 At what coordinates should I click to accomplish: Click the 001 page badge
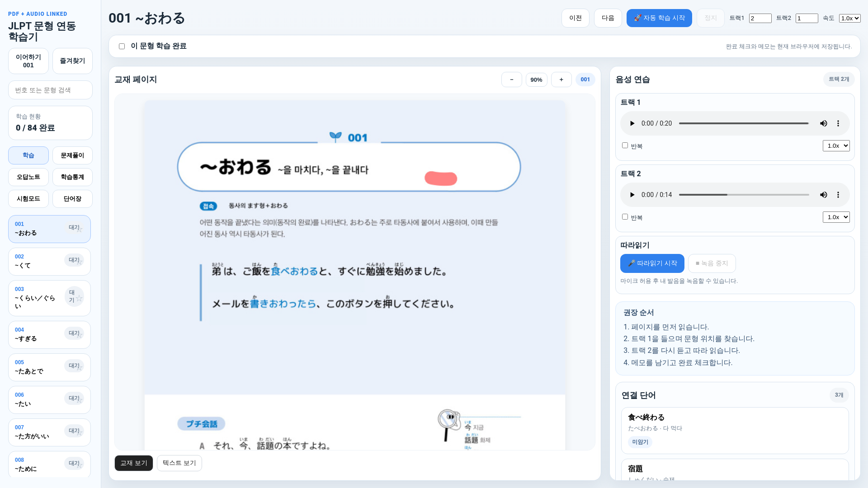(x=585, y=80)
